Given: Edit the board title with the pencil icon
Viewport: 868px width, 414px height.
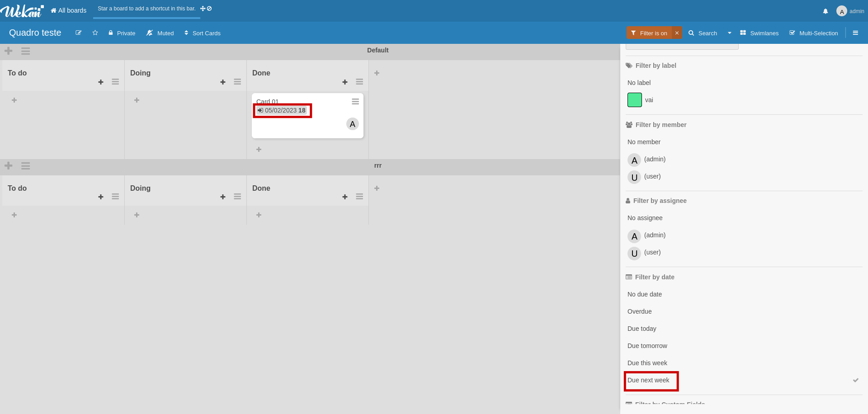Looking at the screenshot, I should tap(79, 33).
